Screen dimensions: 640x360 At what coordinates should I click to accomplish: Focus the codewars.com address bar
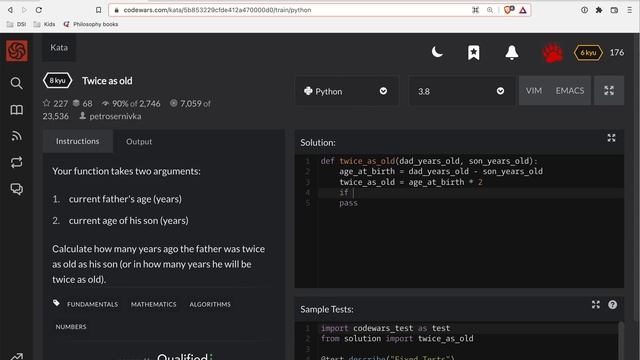320,10
